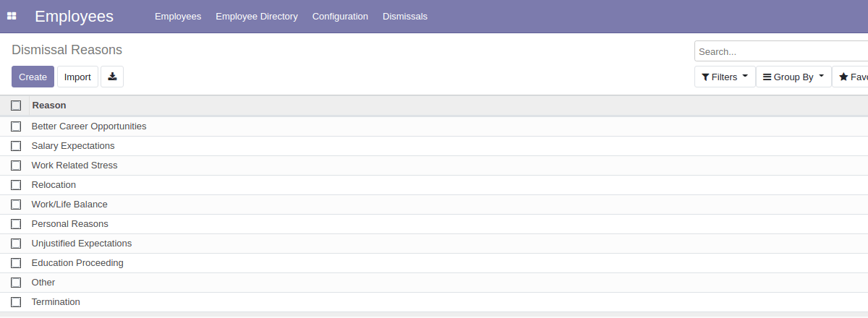Check the Better Career Opportunities checkbox
Screen dimensions: 868x318
[x=16, y=126]
